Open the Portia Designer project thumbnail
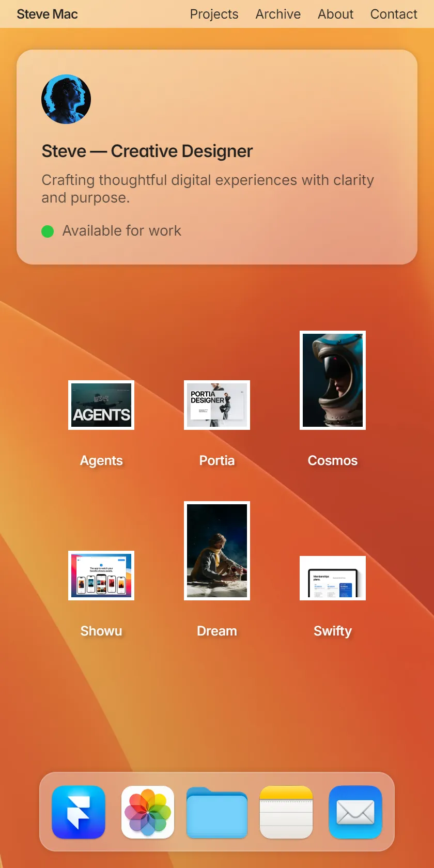 pos(217,405)
